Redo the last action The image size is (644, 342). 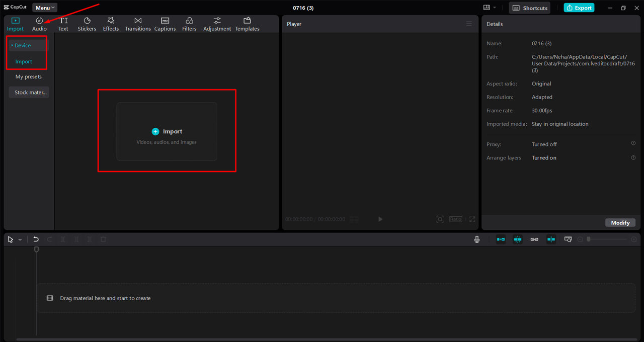tap(49, 239)
